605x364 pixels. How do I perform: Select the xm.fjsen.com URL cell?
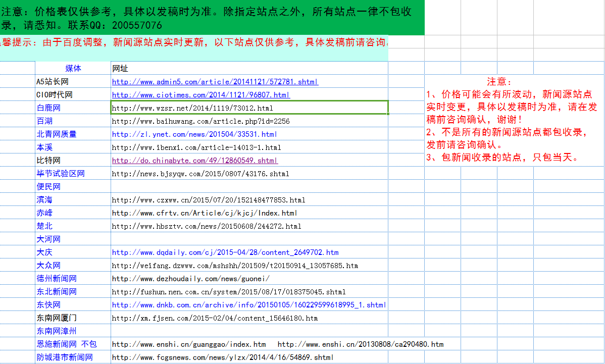click(249, 318)
